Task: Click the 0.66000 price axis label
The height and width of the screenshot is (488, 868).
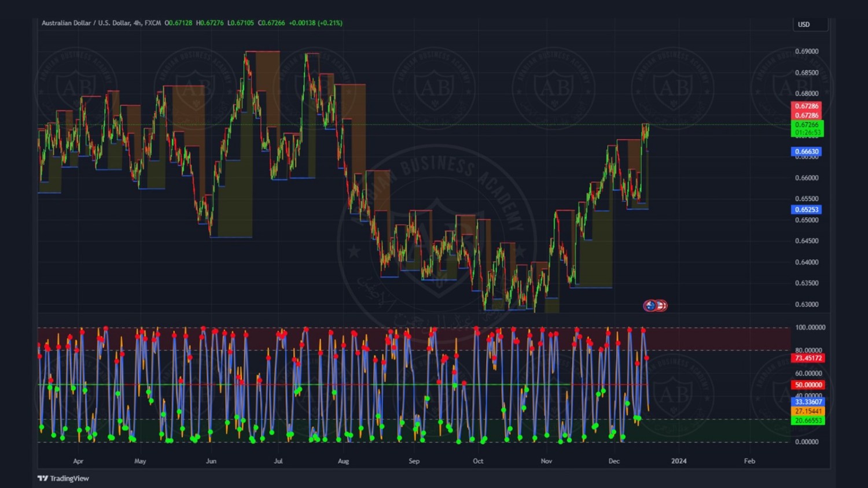Action: tap(807, 178)
